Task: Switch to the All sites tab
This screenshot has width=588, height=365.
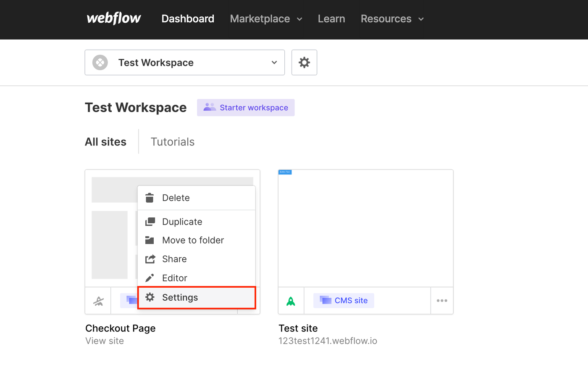Action: 105,142
